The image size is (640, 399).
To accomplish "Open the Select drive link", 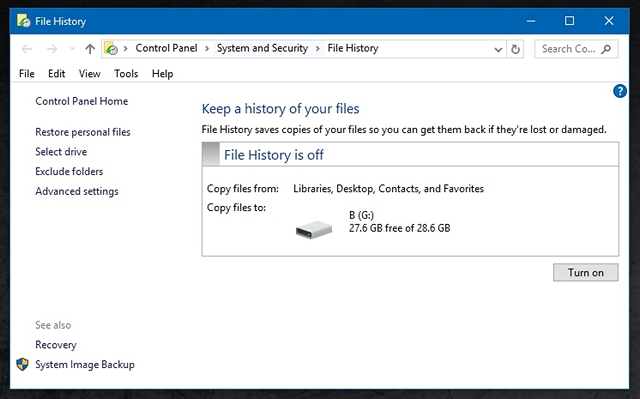I will click(x=61, y=151).
